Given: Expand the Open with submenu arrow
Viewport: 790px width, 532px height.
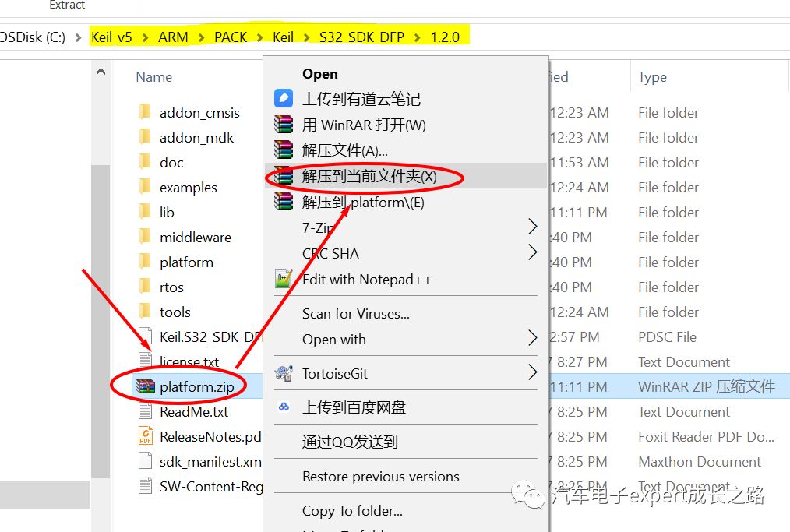Looking at the screenshot, I should click(533, 338).
